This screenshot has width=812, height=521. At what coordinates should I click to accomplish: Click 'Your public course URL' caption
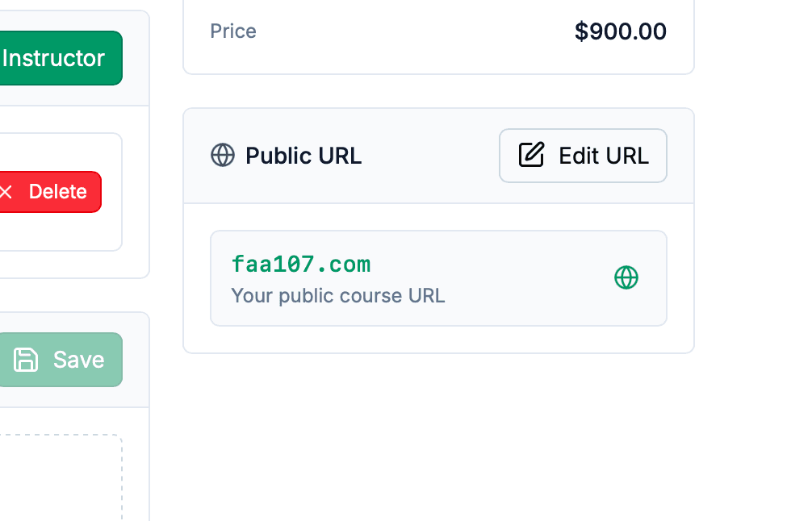[337, 296]
